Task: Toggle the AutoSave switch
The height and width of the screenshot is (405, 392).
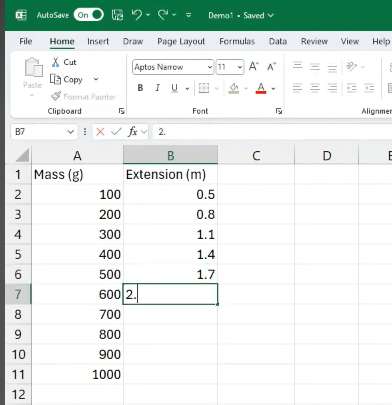Action: coord(89,15)
